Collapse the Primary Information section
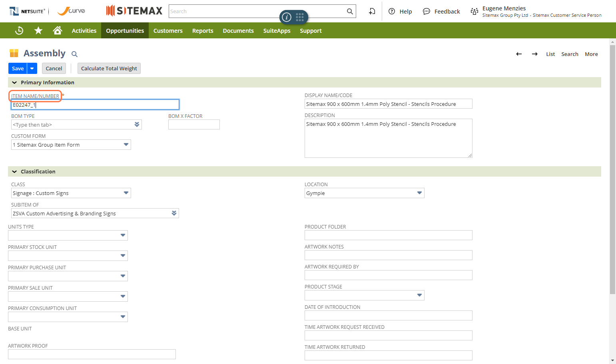The image size is (616, 364). coord(14,82)
